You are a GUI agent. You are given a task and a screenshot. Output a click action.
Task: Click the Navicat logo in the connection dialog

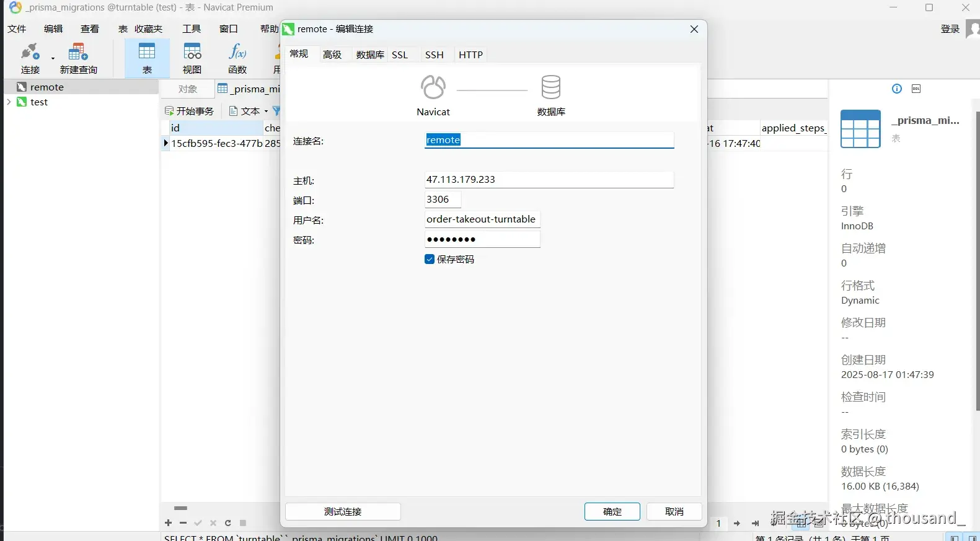[x=433, y=87]
